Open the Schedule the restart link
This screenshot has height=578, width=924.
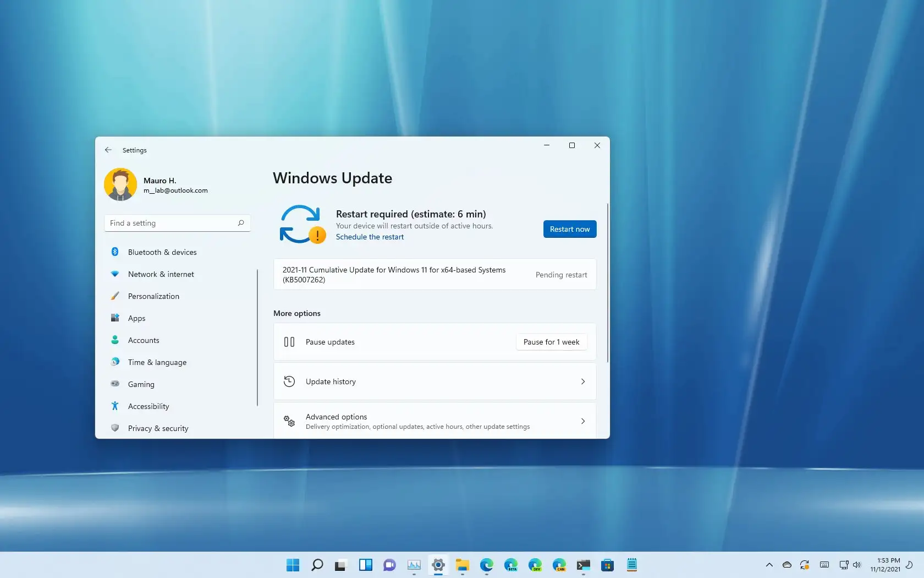pos(370,237)
